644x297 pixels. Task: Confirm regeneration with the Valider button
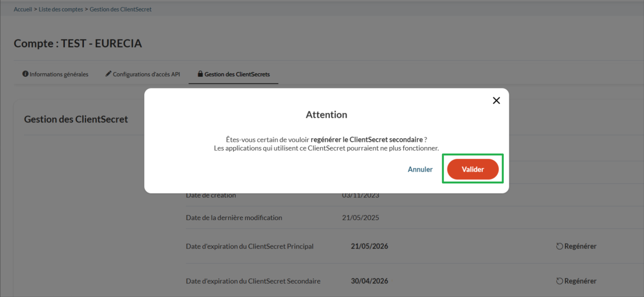coord(472,169)
